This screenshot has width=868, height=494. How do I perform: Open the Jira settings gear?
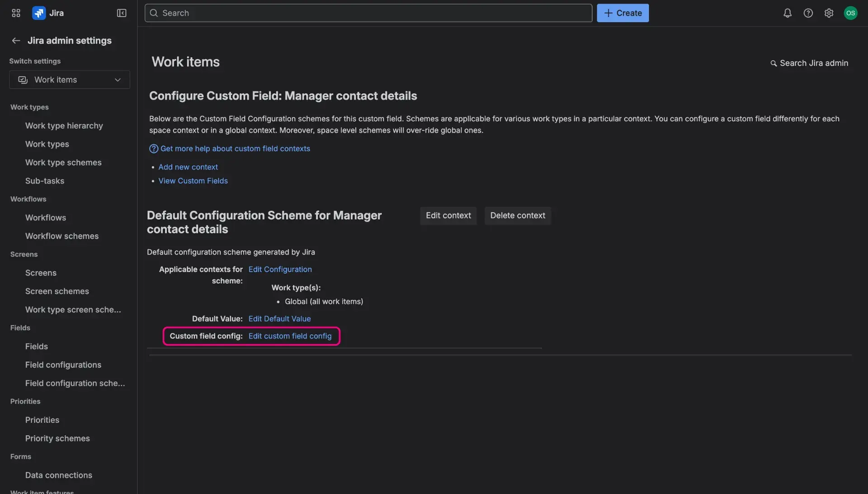(829, 13)
